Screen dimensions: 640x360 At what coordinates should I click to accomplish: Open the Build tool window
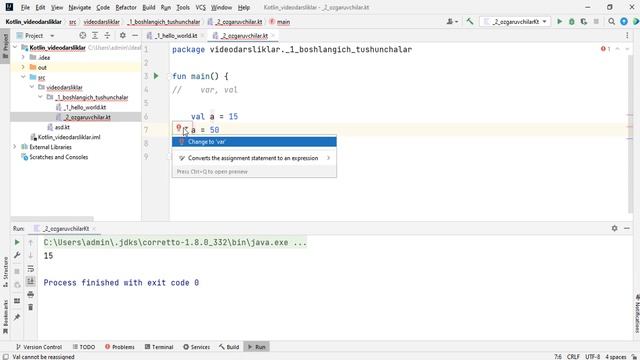(229, 347)
